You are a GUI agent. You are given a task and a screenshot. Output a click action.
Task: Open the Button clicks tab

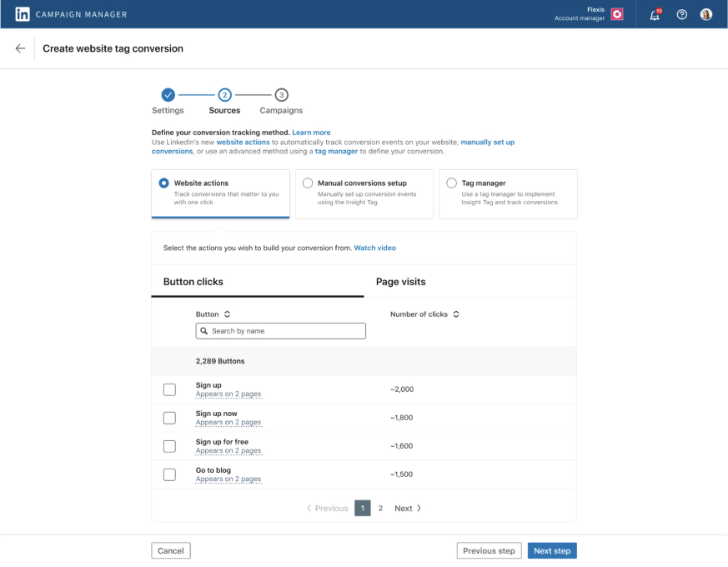tap(193, 281)
